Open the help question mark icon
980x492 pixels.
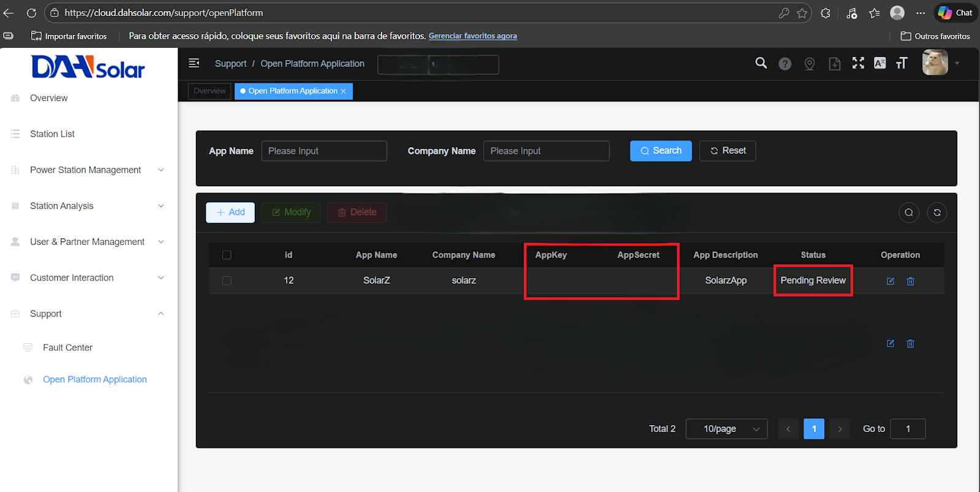(x=785, y=64)
